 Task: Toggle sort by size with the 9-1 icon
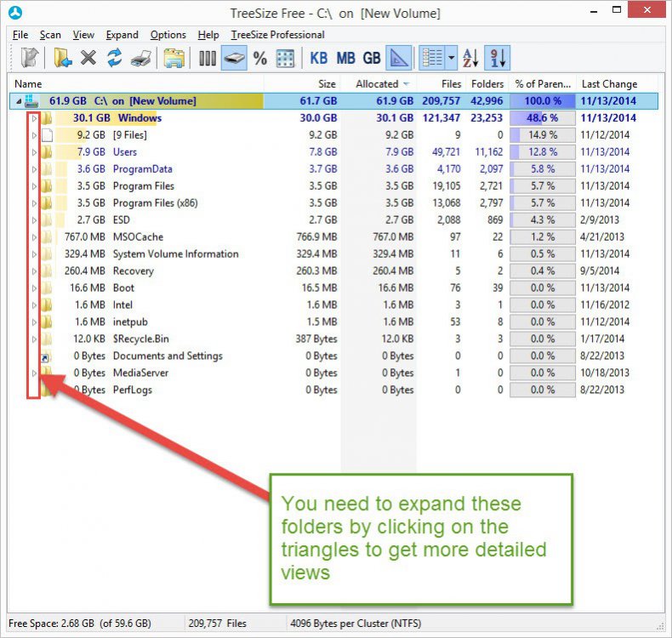pos(497,58)
